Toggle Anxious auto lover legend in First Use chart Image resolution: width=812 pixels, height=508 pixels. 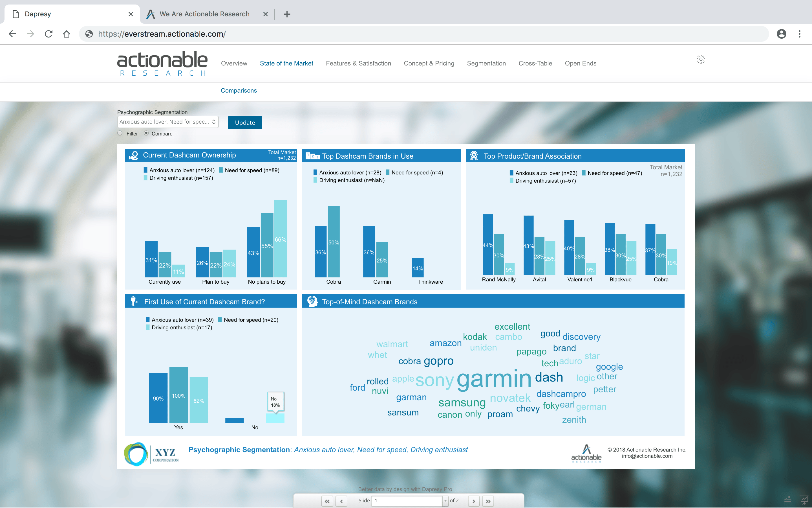point(180,320)
